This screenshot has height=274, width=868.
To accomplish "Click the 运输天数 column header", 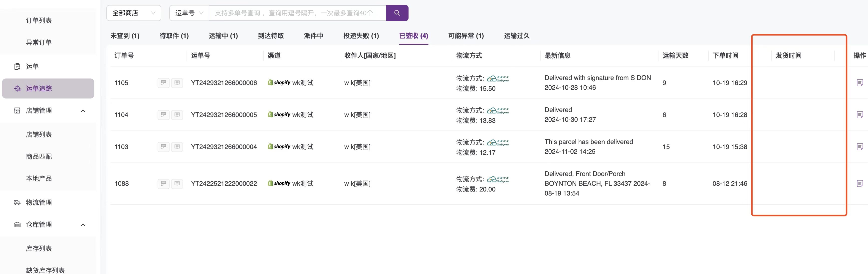I will [675, 56].
